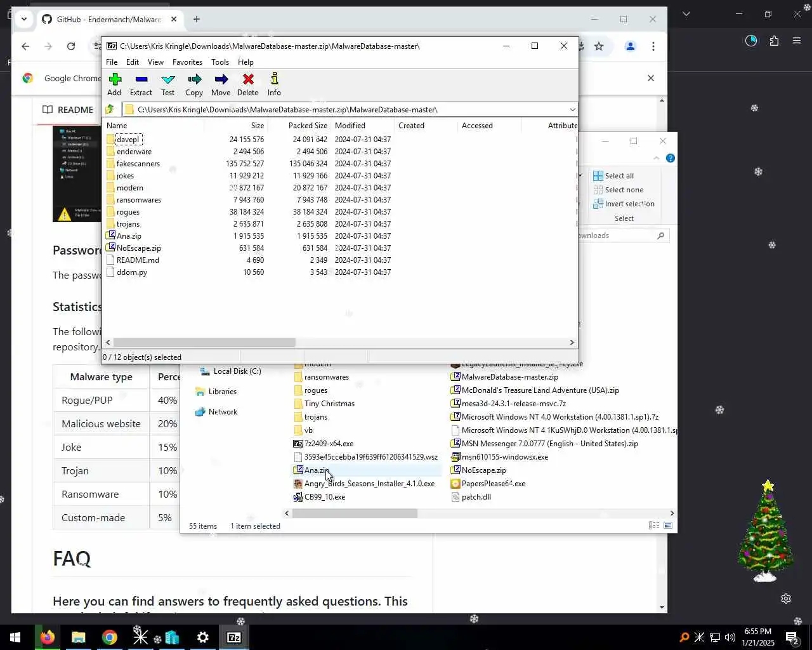Select Angry_Birds_Seasons_Installer_4.1.0.exe file
Viewport: 812px width, 650px height.
tap(364, 484)
